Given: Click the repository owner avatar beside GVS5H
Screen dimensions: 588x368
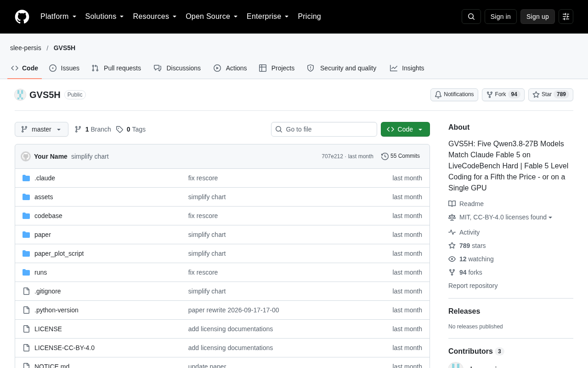Looking at the screenshot, I should (x=20, y=95).
